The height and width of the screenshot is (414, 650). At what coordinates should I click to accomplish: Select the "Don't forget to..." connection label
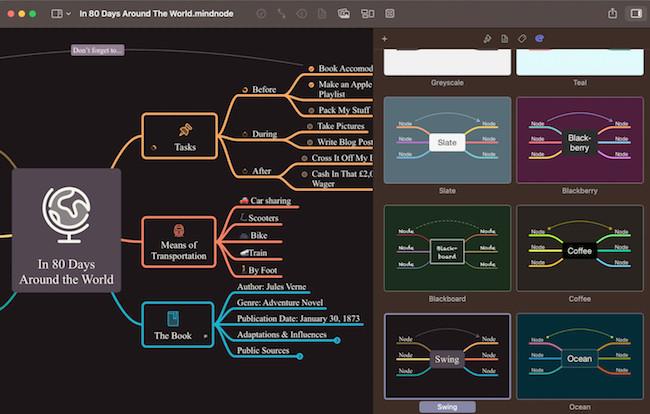point(97,50)
